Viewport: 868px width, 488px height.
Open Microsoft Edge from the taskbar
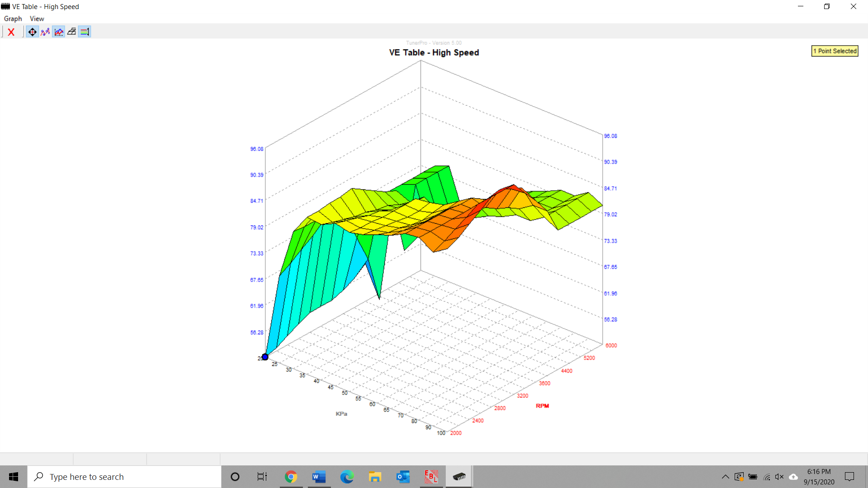point(347,477)
